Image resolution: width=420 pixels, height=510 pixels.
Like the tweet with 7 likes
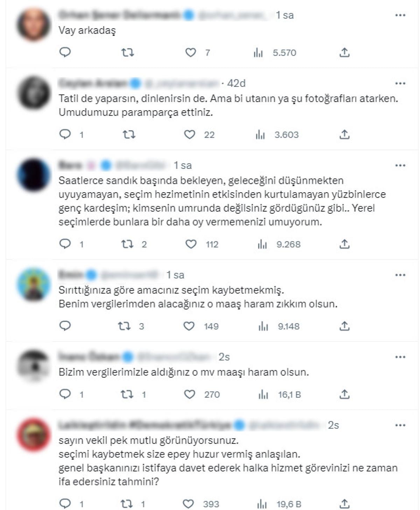pyautogui.click(x=190, y=53)
